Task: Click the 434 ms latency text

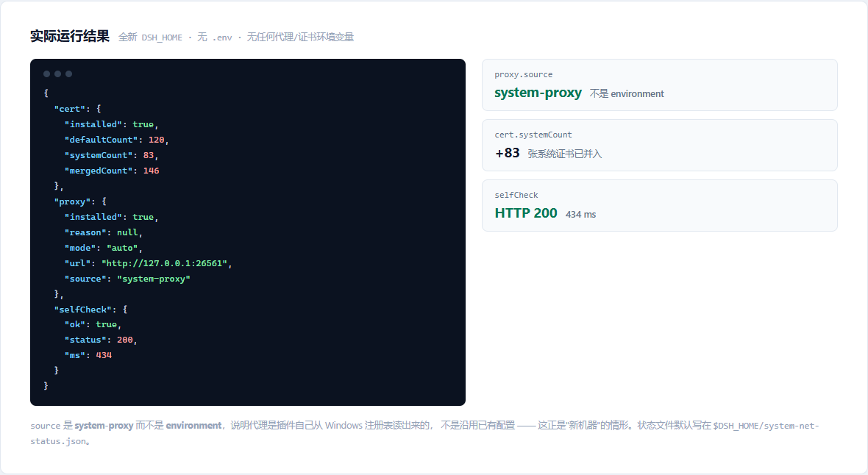Action: [580, 214]
